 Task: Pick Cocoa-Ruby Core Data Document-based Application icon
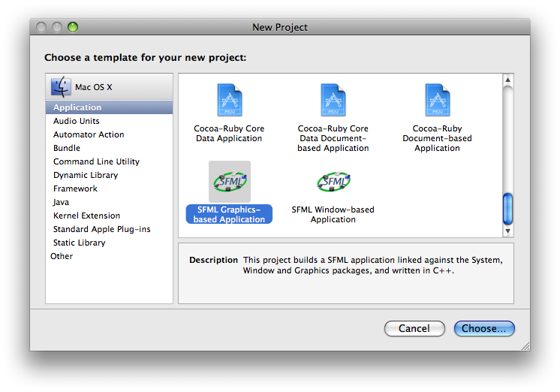point(333,100)
